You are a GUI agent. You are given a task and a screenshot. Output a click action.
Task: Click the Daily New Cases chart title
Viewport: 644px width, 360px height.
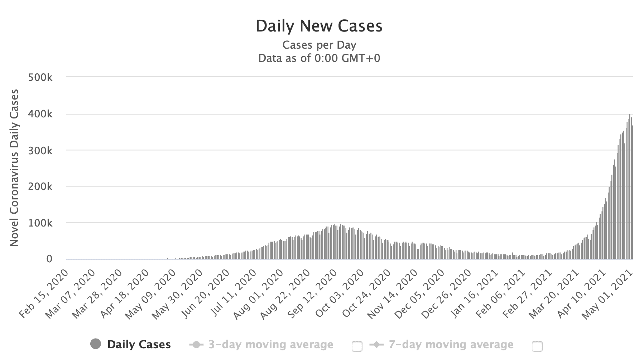319,26
